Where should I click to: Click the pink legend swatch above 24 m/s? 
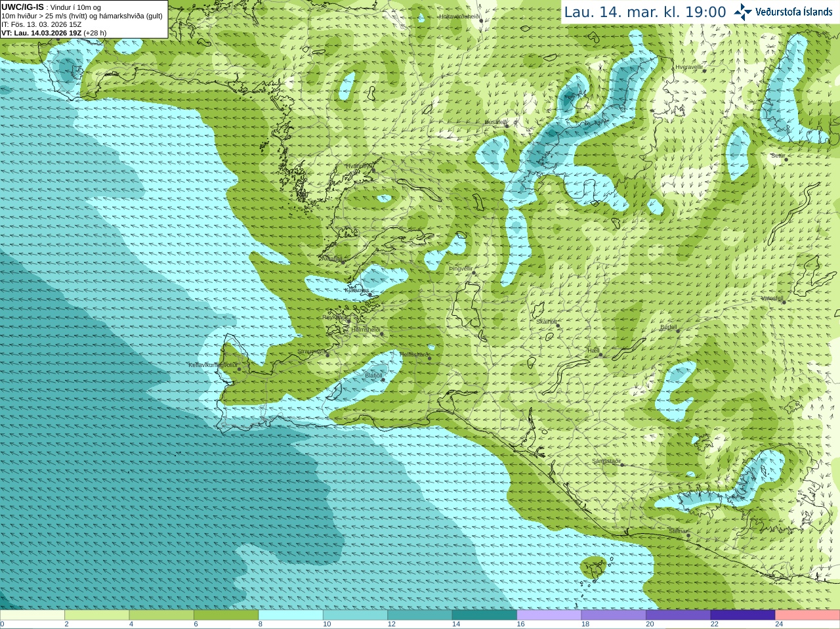click(808, 615)
